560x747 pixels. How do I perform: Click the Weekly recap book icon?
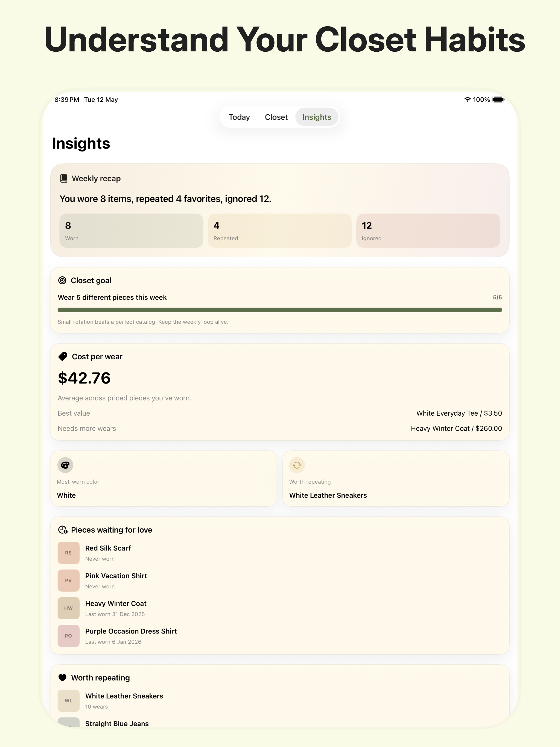click(63, 178)
